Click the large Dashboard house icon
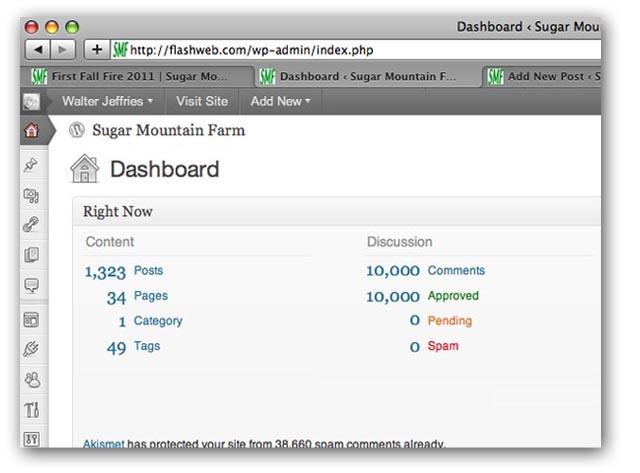 point(84,169)
